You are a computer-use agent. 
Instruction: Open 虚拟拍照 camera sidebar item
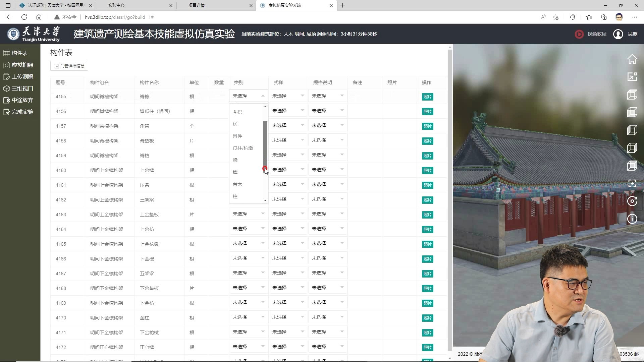click(19, 65)
